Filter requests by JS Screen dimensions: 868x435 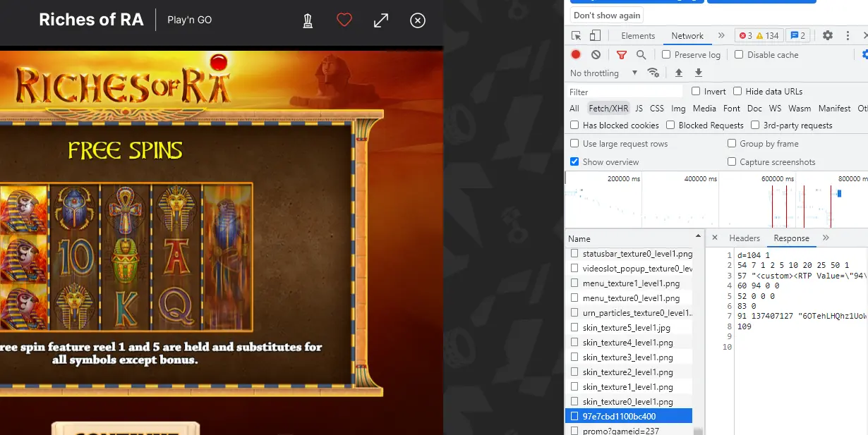tap(639, 109)
